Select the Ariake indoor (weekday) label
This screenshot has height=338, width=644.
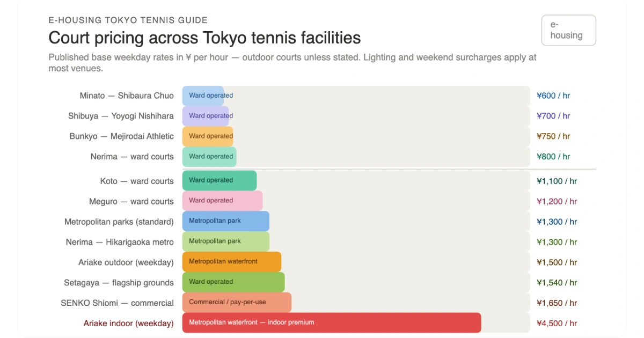(x=128, y=324)
